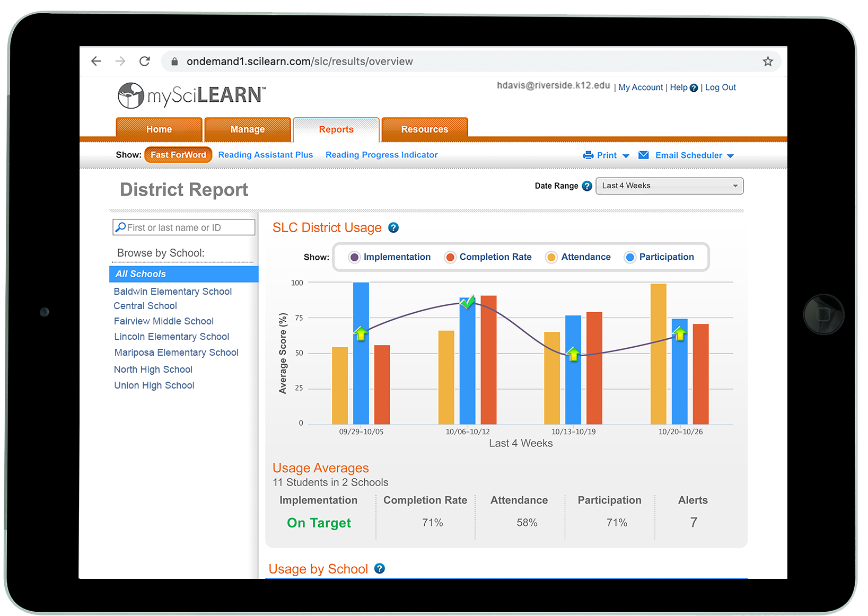868x616 pixels.
Task: Click user email hdavis@riverside.k12.edu
Action: click(x=554, y=85)
